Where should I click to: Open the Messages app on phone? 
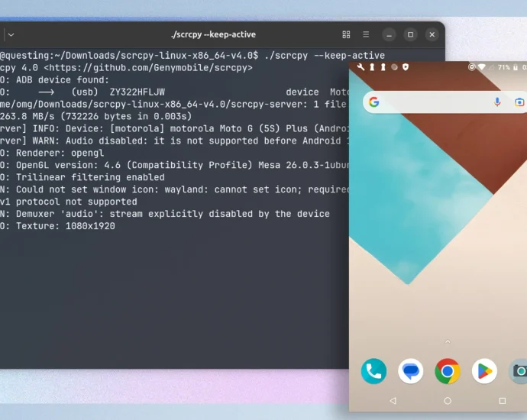[411, 371]
